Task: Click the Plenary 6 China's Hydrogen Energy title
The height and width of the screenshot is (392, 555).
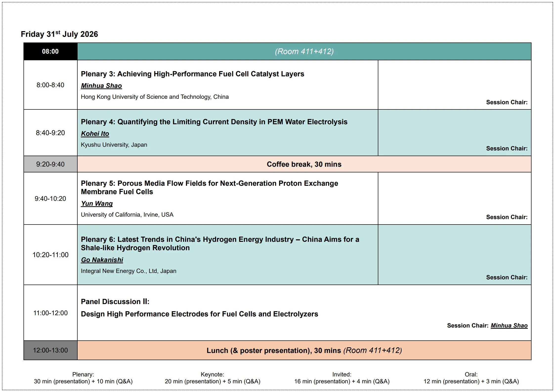Action: click(x=220, y=244)
